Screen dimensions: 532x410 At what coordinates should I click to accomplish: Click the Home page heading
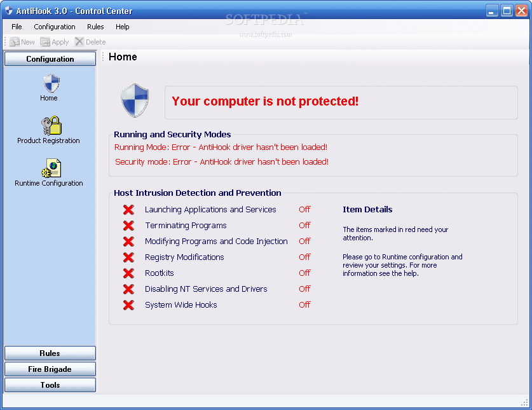pos(123,57)
